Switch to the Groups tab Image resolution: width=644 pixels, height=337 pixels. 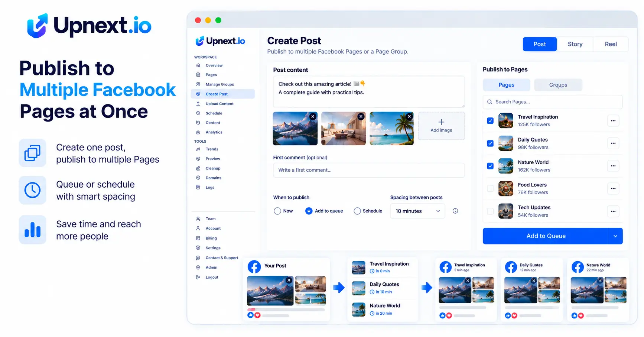pos(558,85)
